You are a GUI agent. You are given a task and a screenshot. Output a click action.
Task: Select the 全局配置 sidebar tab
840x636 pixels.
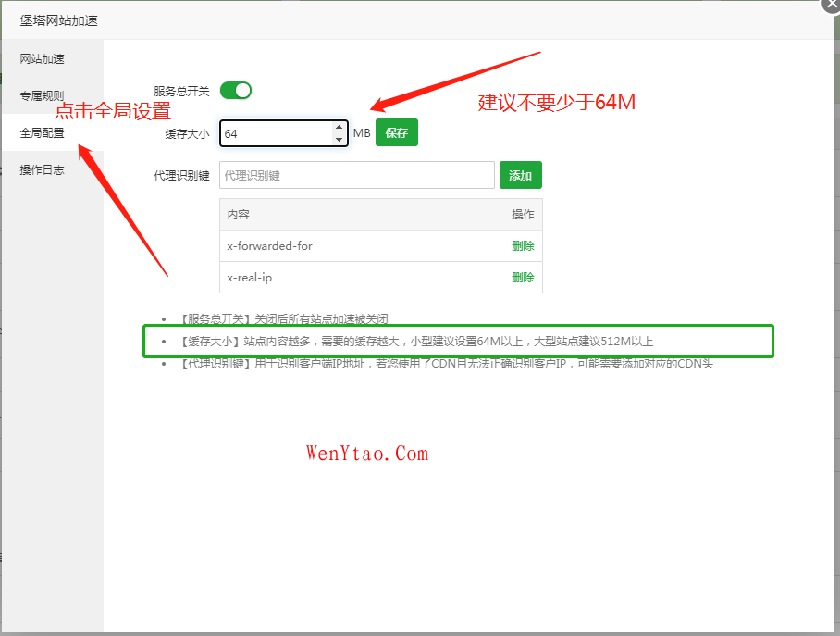[x=43, y=133]
